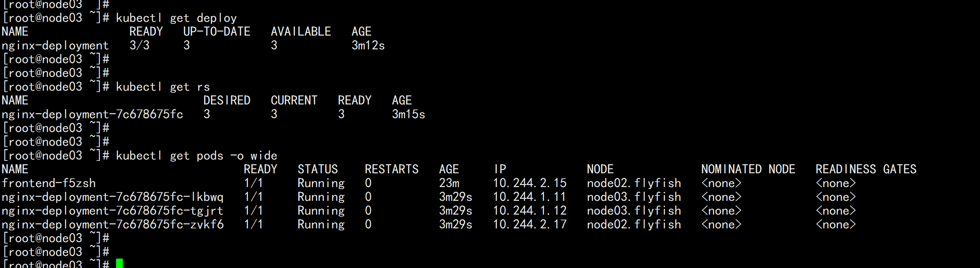Click the 'NODE' column header

coord(600,169)
